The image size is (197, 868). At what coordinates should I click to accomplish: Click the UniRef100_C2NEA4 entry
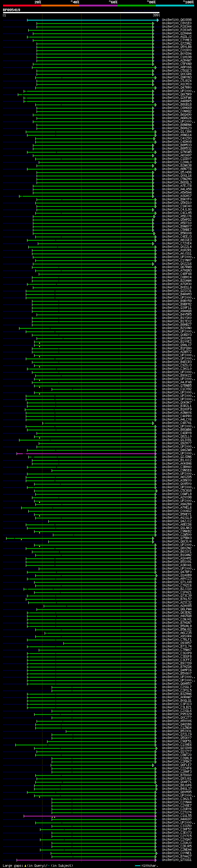tap(177, 850)
